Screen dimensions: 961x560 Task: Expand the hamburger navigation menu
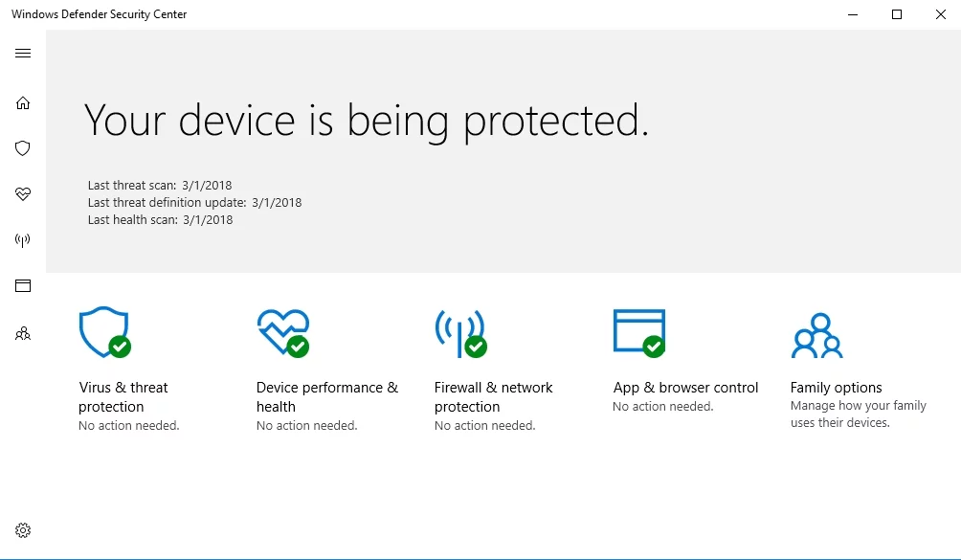coord(23,54)
